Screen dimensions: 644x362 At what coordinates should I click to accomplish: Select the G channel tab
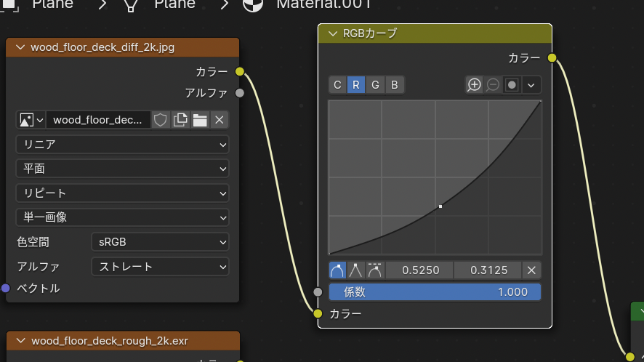coord(375,85)
